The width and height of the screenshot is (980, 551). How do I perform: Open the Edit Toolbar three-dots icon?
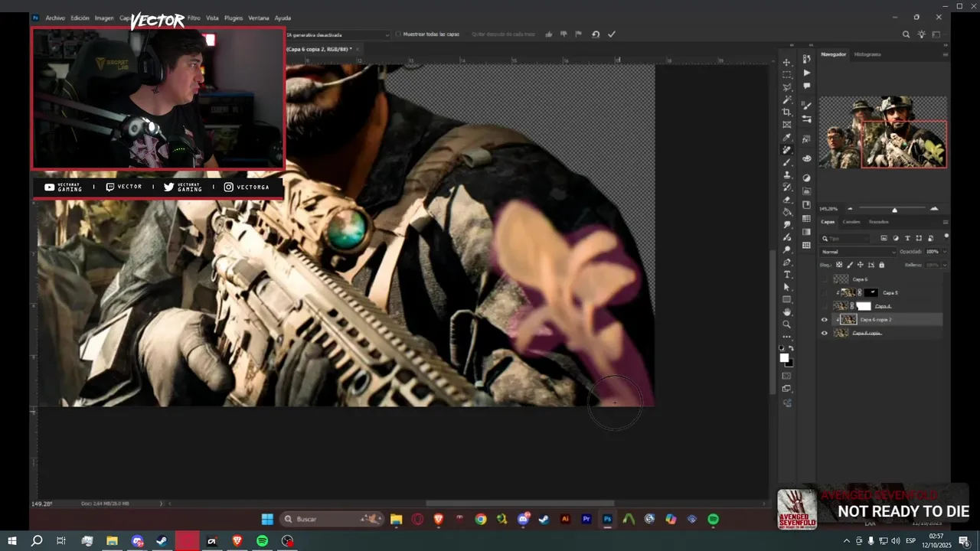tap(787, 337)
